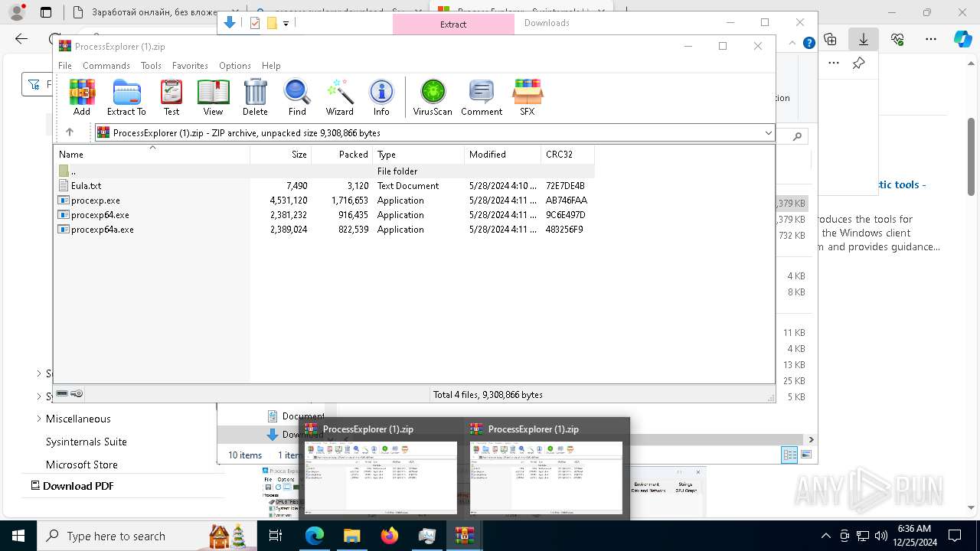The width and height of the screenshot is (980, 551).
Task: Open the notification center icon
Action: click(x=955, y=536)
